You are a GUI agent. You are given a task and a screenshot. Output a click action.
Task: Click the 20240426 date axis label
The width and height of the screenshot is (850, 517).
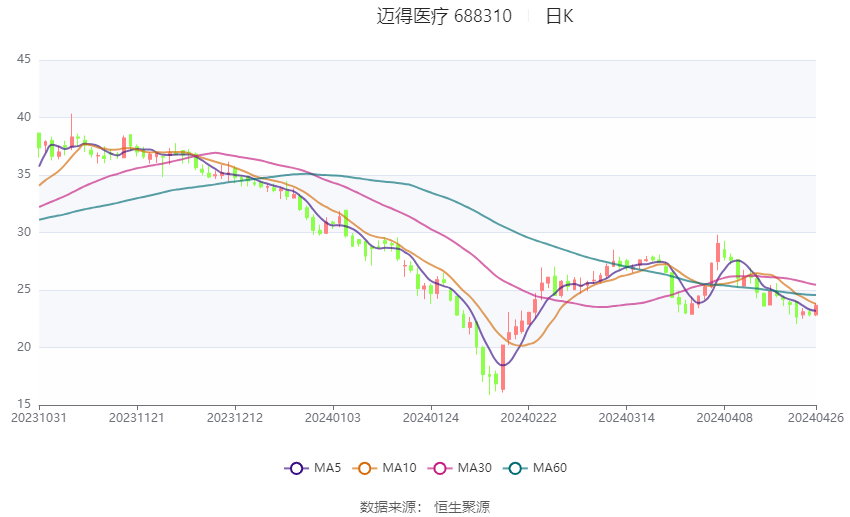point(816,418)
